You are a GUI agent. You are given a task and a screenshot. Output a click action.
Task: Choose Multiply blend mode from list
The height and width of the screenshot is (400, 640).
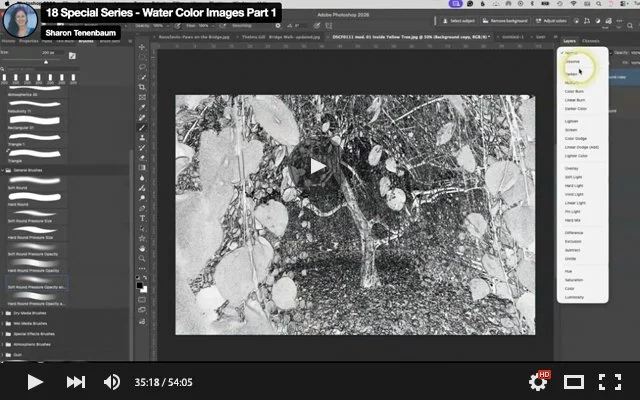point(571,82)
